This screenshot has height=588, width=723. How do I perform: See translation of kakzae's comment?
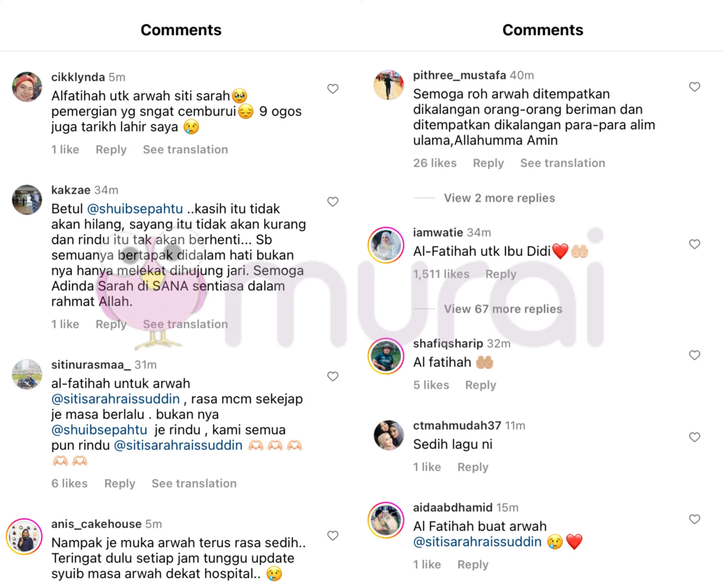coord(185,324)
